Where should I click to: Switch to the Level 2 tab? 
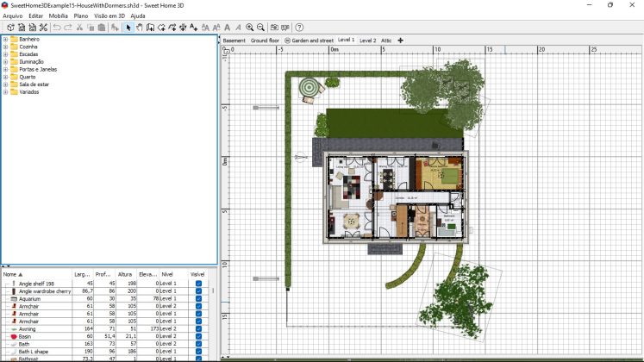click(x=367, y=41)
